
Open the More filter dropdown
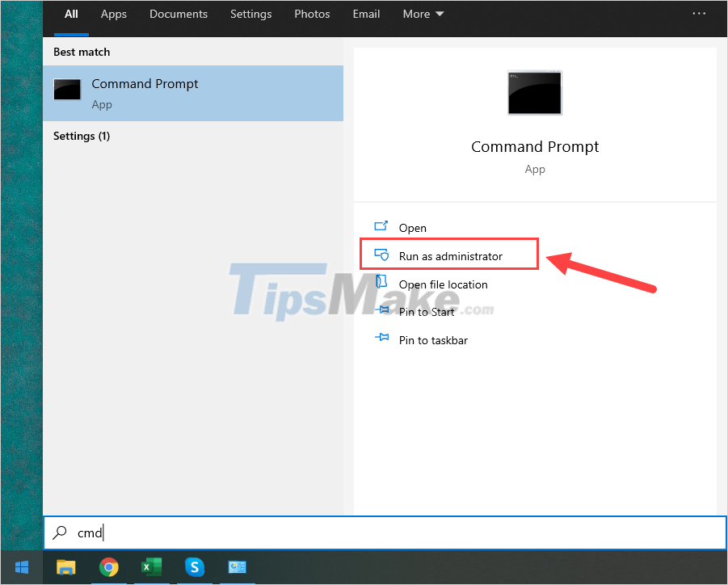[423, 14]
